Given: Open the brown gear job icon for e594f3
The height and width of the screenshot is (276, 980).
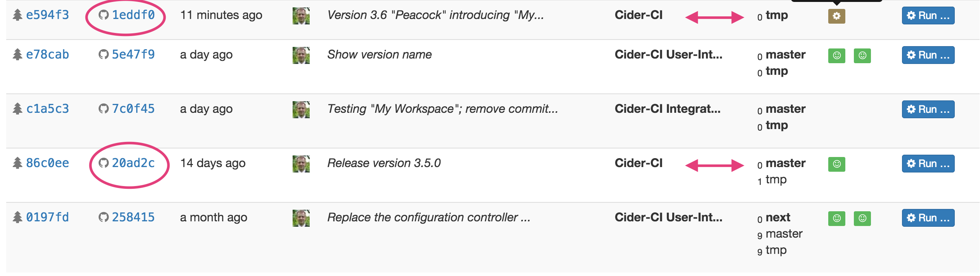Looking at the screenshot, I should click(x=836, y=16).
